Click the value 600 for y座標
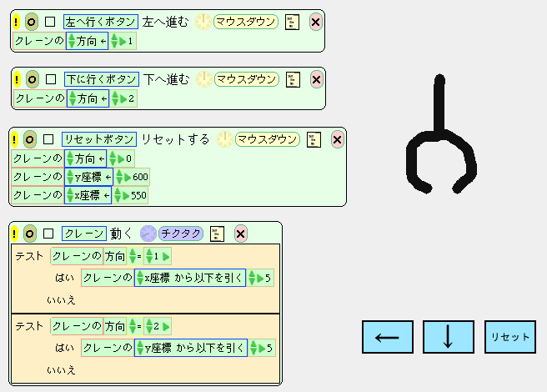 pyautogui.click(x=140, y=177)
